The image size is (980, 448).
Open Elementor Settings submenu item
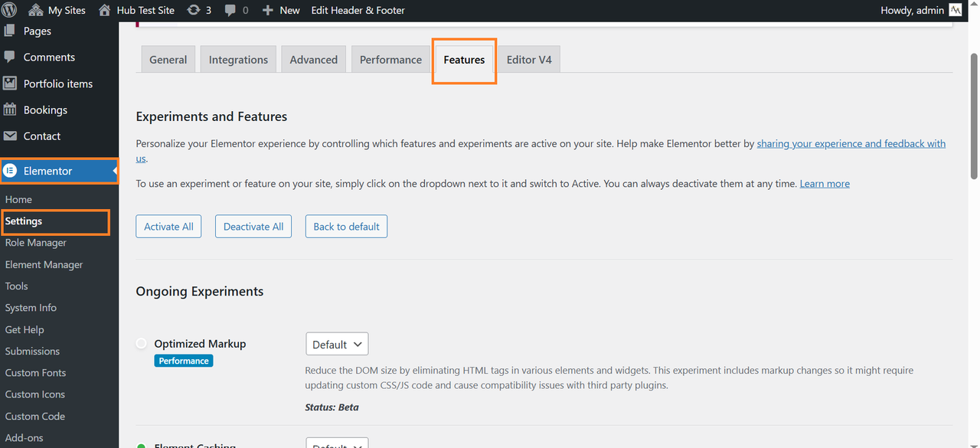click(24, 221)
